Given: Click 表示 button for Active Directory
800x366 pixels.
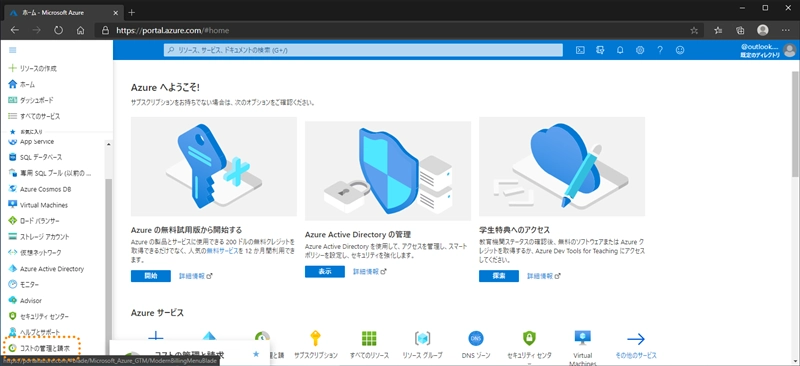Looking at the screenshot, I should (325, 272).
